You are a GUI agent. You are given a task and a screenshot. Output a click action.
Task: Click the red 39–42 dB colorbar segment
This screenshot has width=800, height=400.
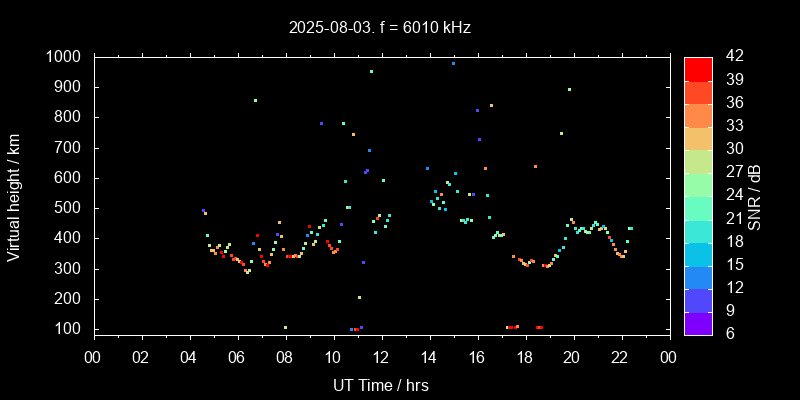(x=698, y=68)
